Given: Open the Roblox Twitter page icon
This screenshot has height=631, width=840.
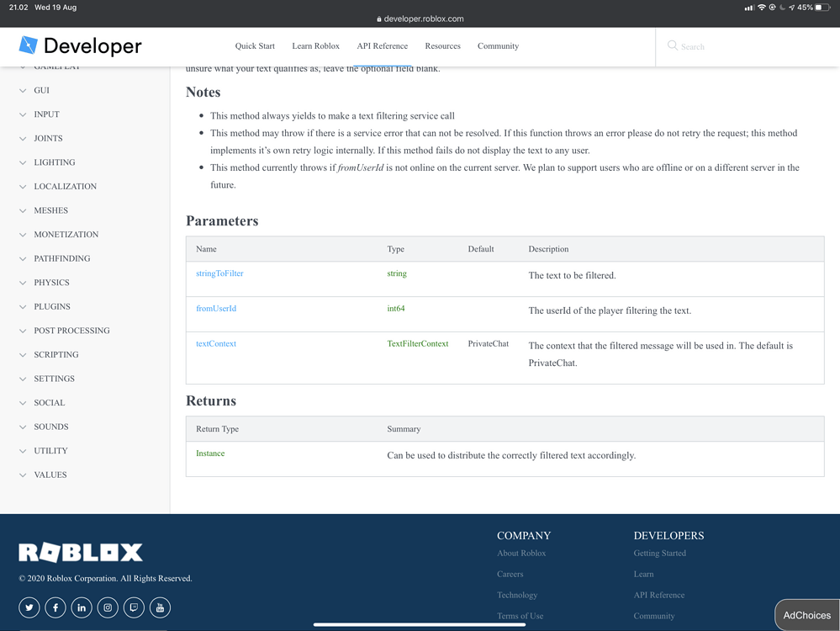Looking at the screenshot, I should 29,607.
